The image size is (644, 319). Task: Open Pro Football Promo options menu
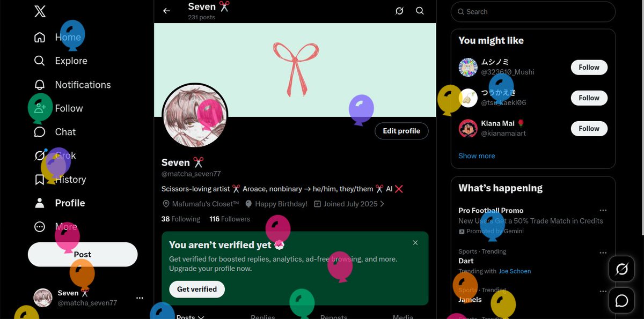tap(603, 210)
